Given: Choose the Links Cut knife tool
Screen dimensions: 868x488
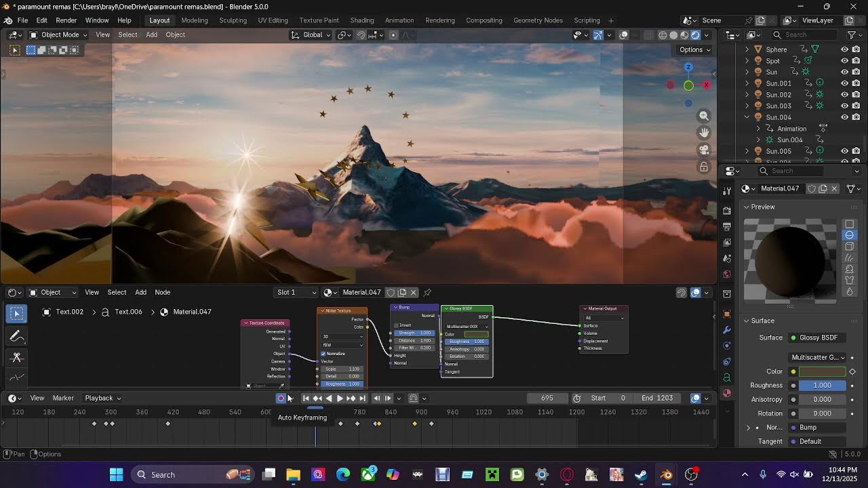Looking at the screenshot, I should 17,357.
